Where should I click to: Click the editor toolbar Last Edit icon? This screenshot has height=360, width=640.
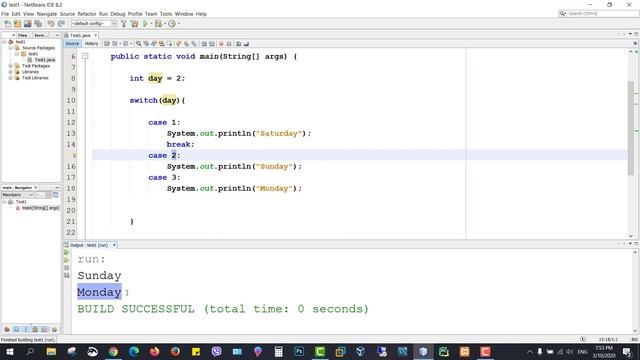click(x=107, y=44)
